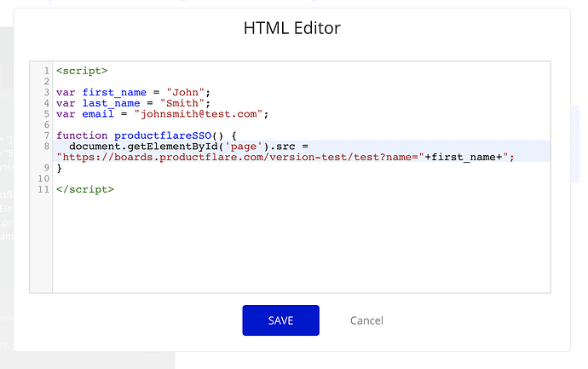Click the function keyword on line 7
The image size is (588, 369).
pos(82,135)
